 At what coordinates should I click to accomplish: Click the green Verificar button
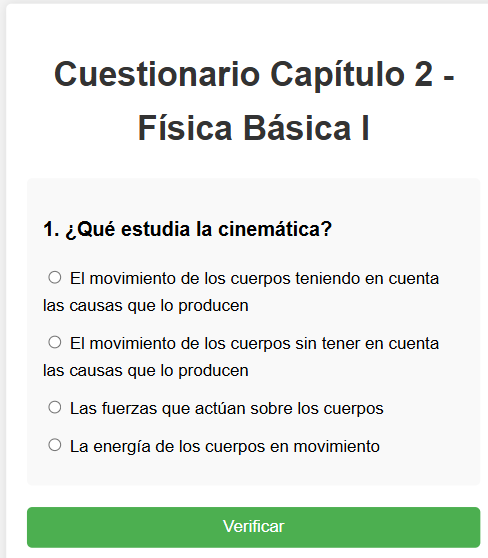click(x=253, y=527)
